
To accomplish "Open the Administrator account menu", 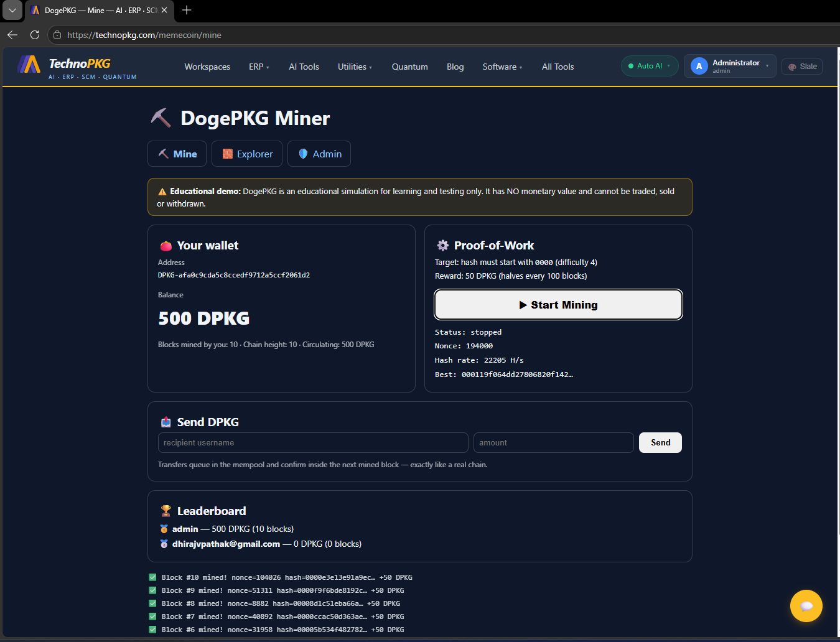I will point(730,66).
